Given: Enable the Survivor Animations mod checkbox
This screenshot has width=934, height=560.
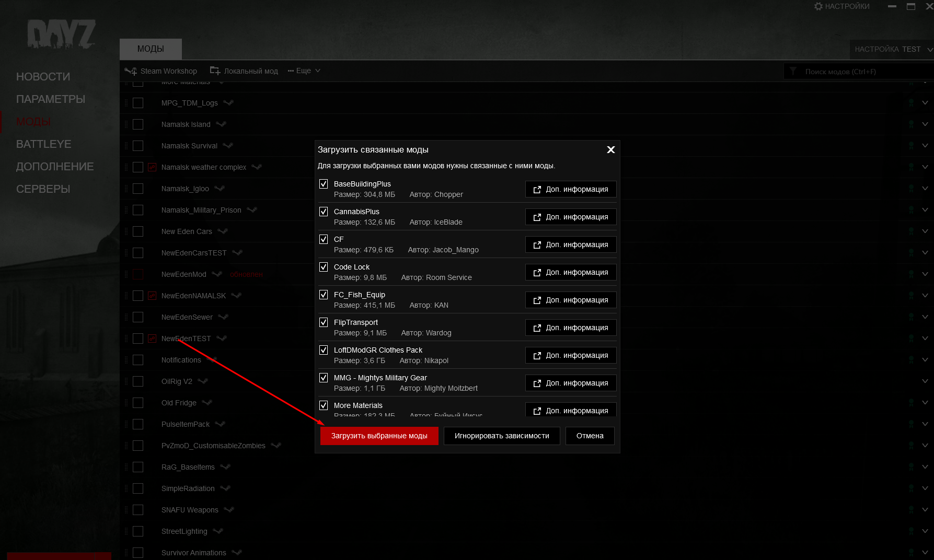Looking at the screenshot, I should pos(138,553).
